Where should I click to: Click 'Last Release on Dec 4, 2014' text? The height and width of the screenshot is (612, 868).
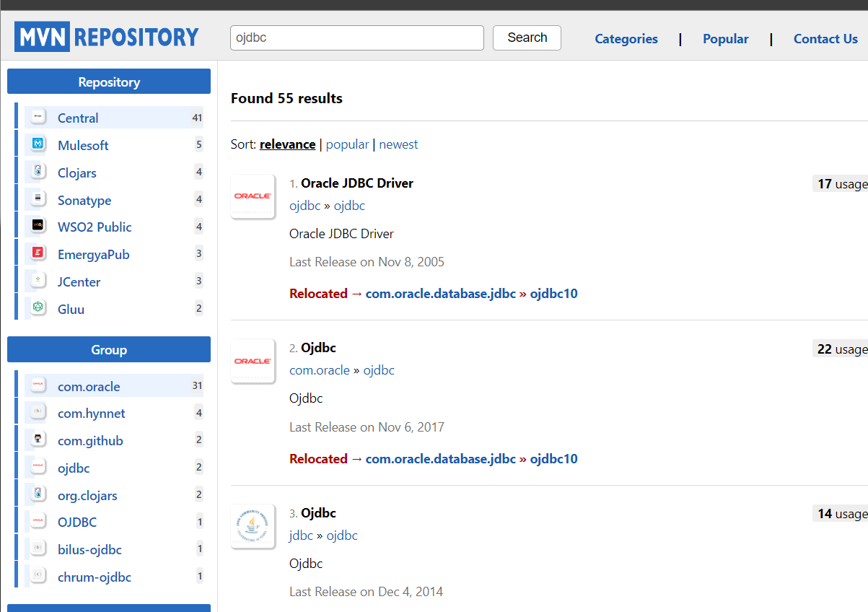click(x=366, y=591)
